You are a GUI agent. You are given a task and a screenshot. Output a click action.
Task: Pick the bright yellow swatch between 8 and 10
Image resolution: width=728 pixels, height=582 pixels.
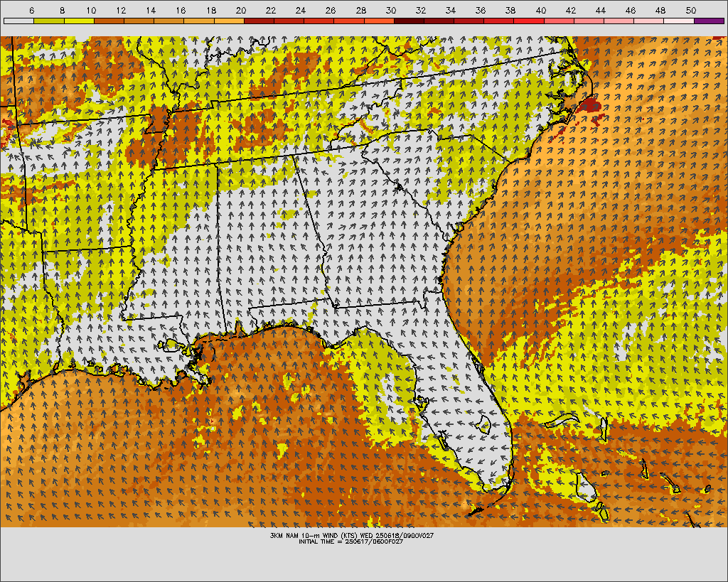(79, 21)
